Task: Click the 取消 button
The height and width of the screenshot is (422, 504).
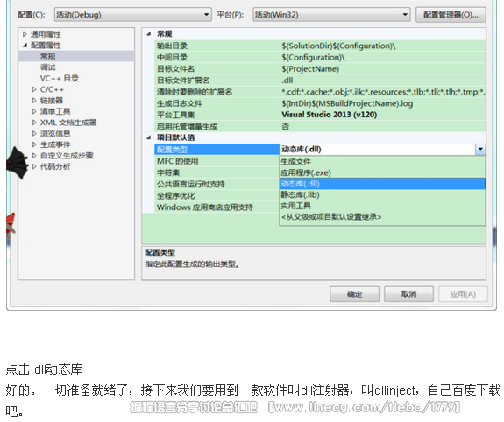Action: (408, 294)
